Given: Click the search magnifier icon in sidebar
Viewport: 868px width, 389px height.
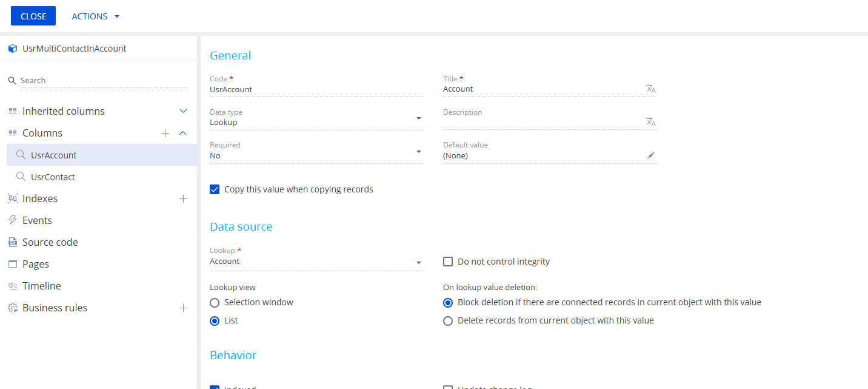Looking at the screenshot, I should click(12, 80).
